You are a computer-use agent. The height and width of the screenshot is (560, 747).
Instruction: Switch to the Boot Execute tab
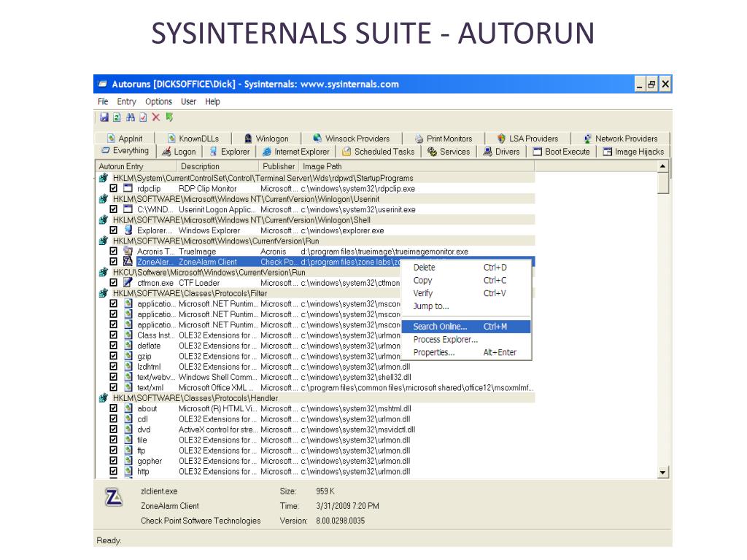[561, 152]
